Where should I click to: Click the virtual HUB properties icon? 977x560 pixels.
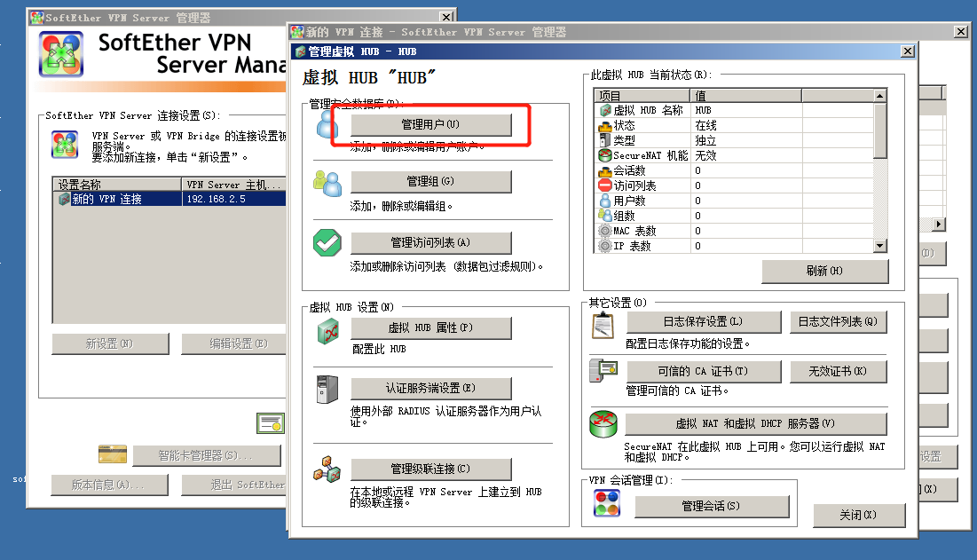(x=327, y=330)
